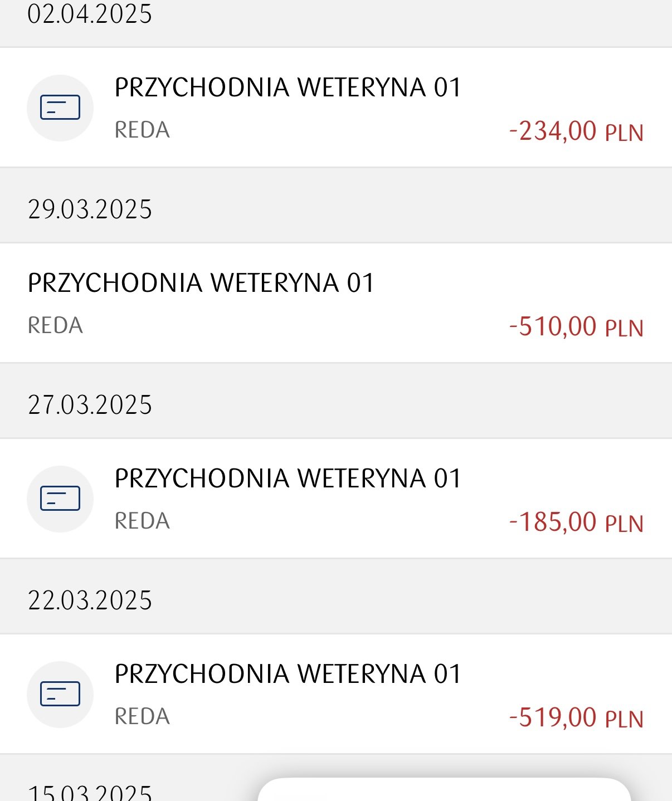Screen dimensions: 672x801
Task: Tap the -510,00 PLN amount
Action: pyautogui.click(x=576, y=327)
